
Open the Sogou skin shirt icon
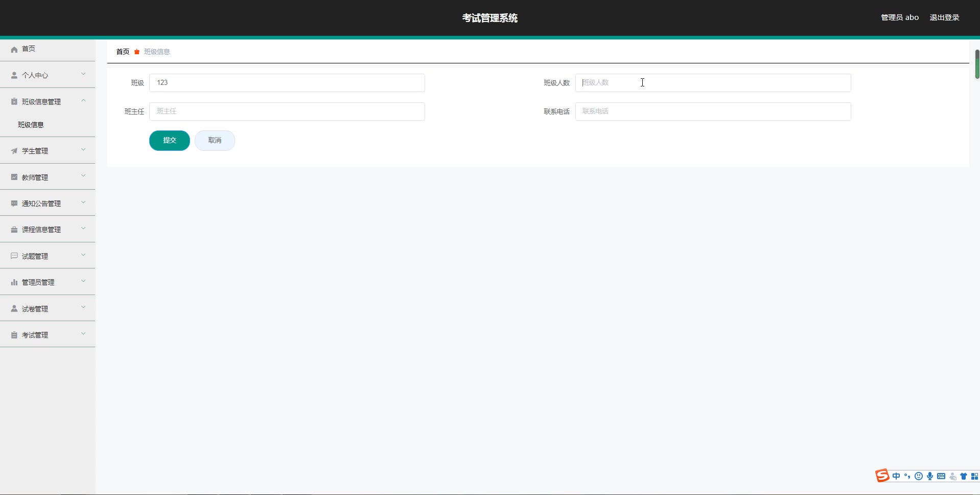click(x=964, y=476)
